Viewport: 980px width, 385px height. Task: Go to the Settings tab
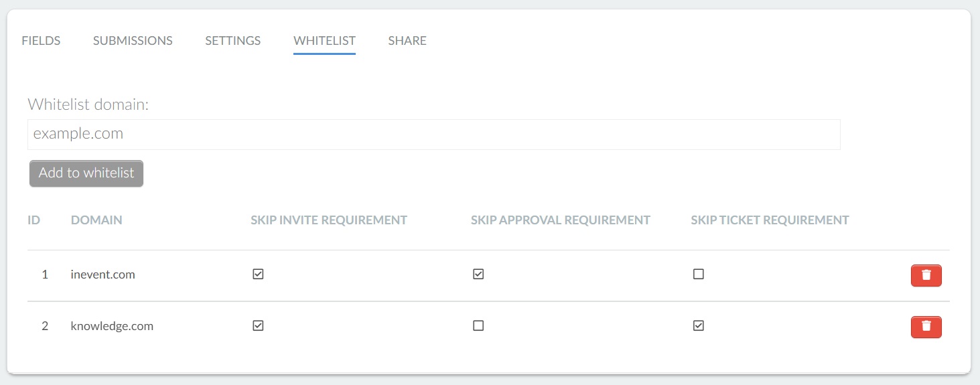232,41
